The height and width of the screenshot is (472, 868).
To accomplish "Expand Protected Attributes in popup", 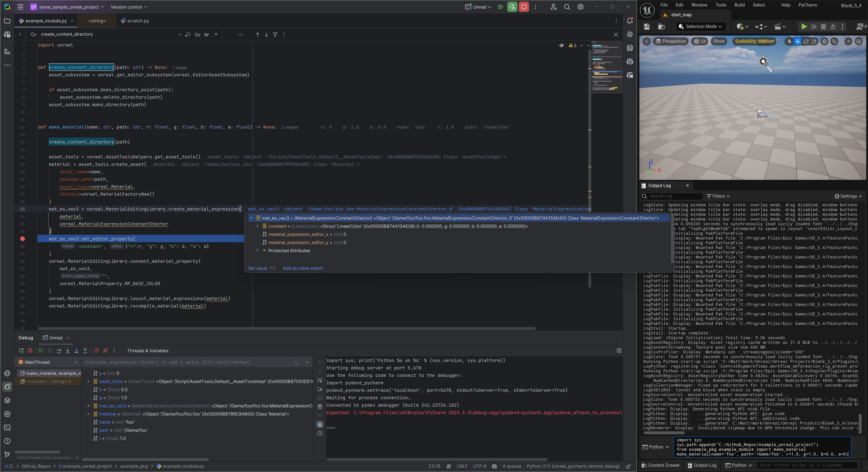I will pyautogui.click(x=257, y=251).
